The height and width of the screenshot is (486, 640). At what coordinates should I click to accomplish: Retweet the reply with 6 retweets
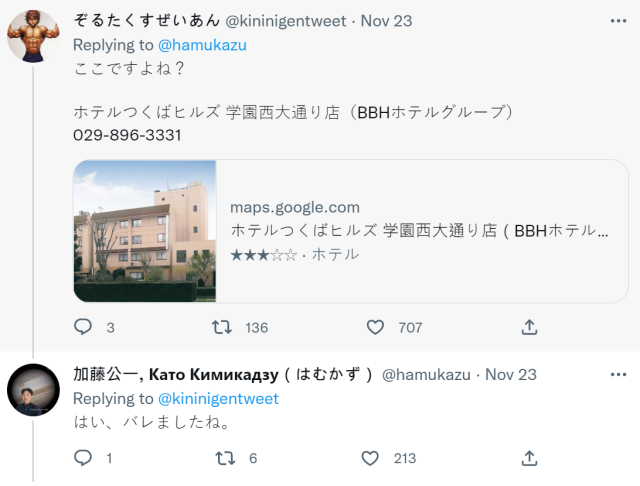(226, 458)
